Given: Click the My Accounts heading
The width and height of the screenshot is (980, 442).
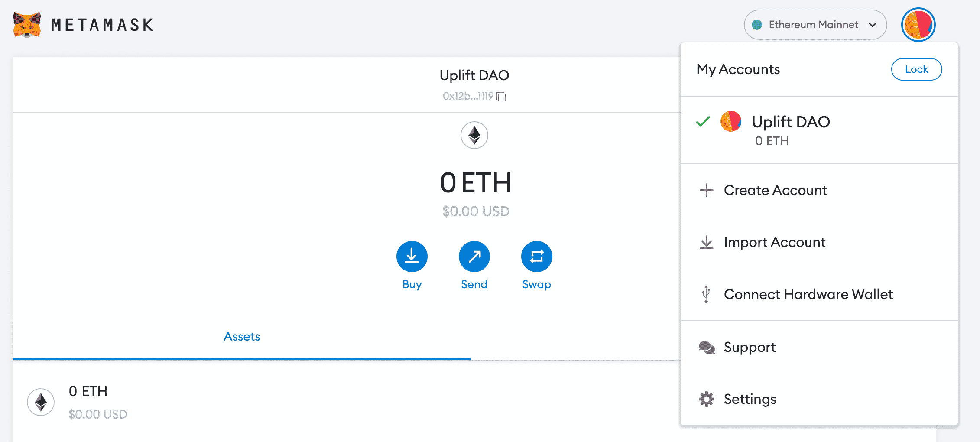Looking at the screenshot, I should click(x=738, y=70).
